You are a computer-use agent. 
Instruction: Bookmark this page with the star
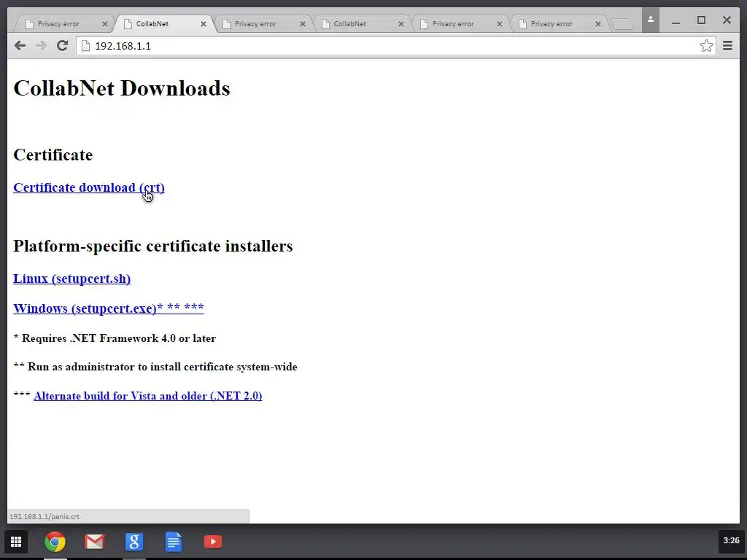(x=706, y=46)
